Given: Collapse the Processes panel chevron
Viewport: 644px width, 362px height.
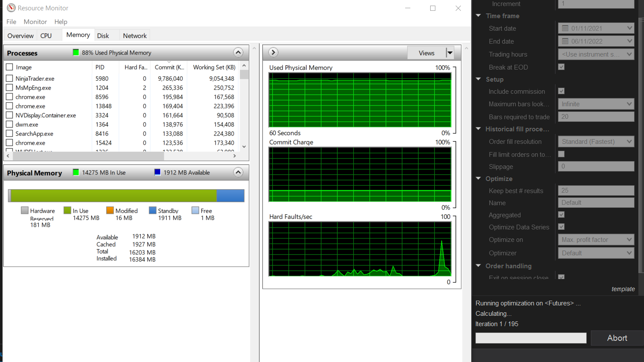Looking at the screenshot, I should pos(238,52).
